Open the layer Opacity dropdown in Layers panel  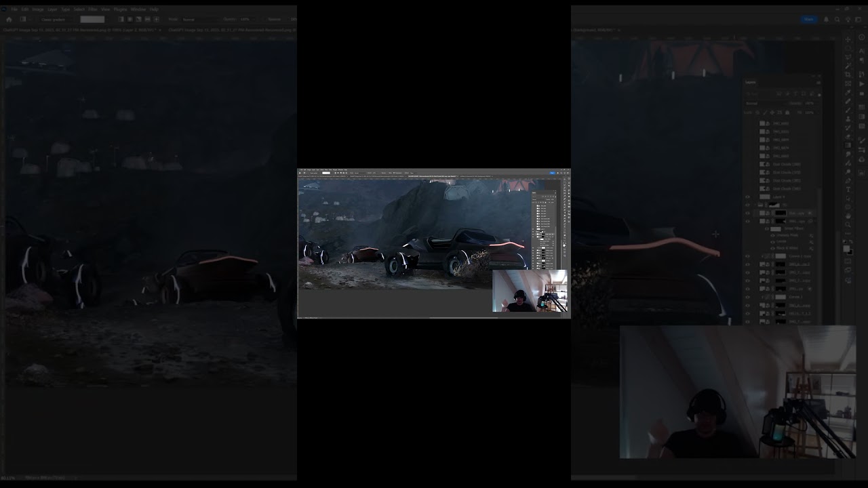(810, 103)
